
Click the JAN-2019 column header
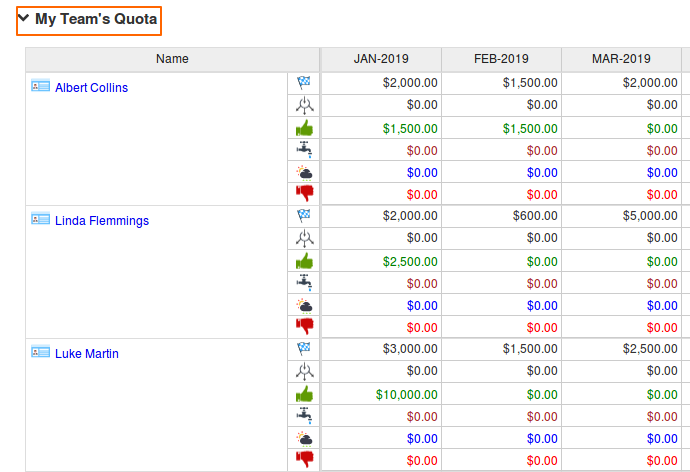(381, 59)
